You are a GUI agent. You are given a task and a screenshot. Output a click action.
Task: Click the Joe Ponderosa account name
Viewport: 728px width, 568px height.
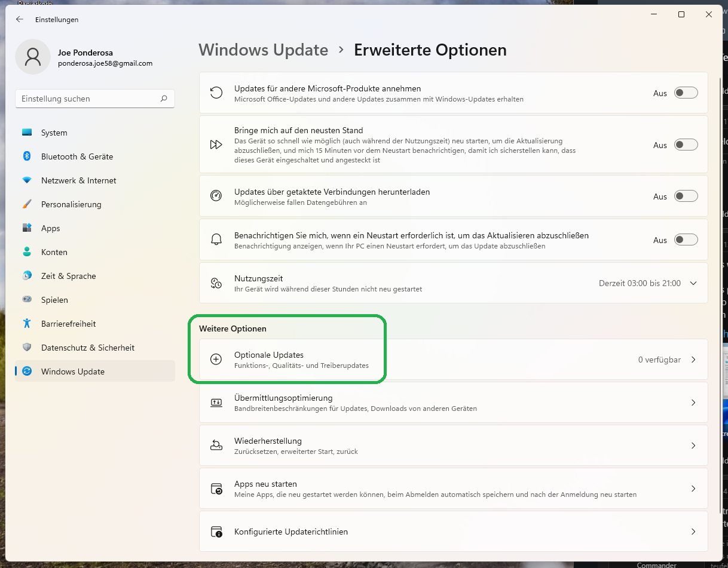click(x=85, y=53)
